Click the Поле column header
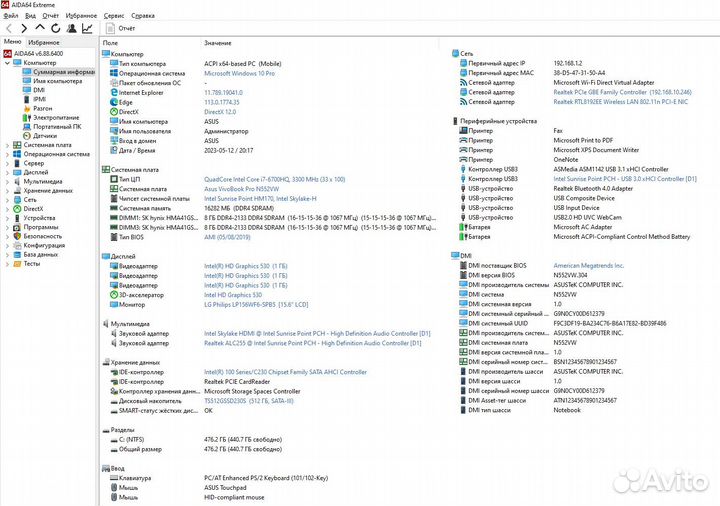Viewport: 720px width, 506px height. point(110,43)
